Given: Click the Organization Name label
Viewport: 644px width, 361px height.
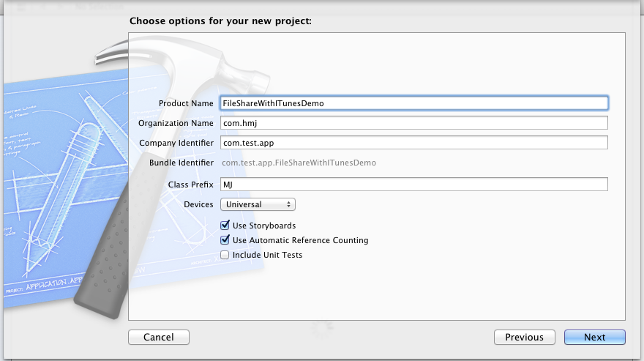Looking at the screenshot, I should pyautogui.click(x=176, y=123).
